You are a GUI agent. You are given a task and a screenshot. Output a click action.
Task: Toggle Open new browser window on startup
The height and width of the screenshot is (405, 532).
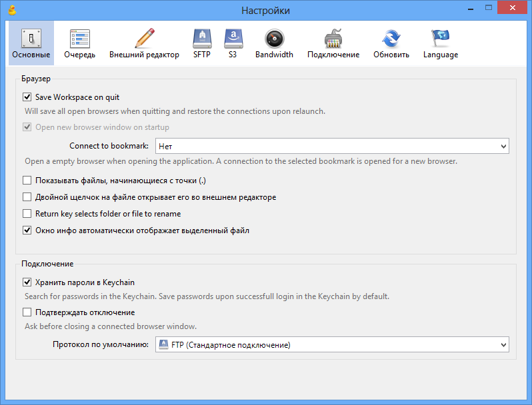pos(27,127)
